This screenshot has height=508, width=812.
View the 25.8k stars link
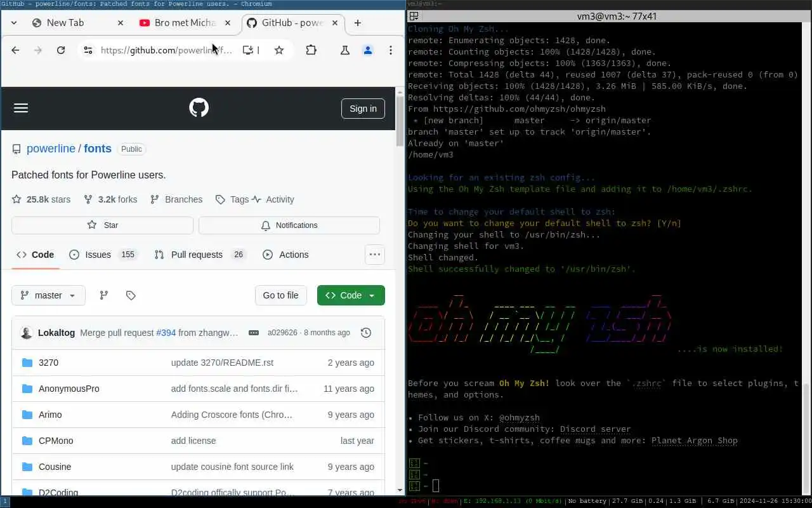[x=41, y=199]
